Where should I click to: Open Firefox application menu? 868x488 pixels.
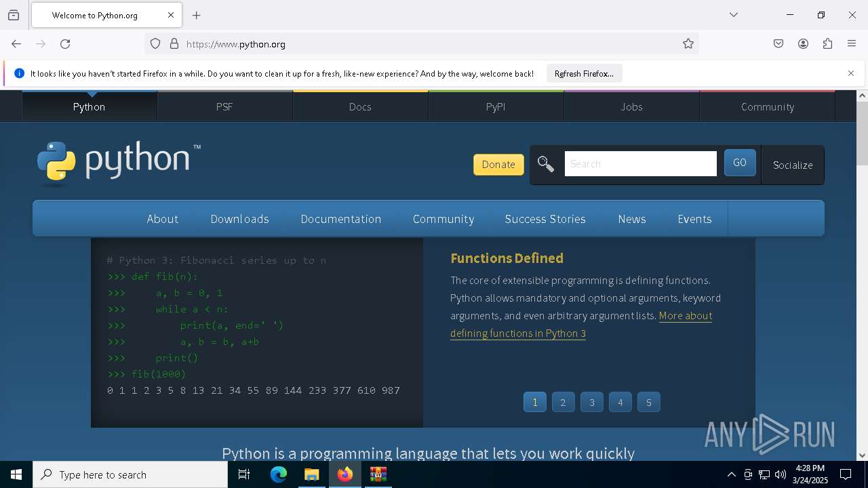[x=852, y=44]
